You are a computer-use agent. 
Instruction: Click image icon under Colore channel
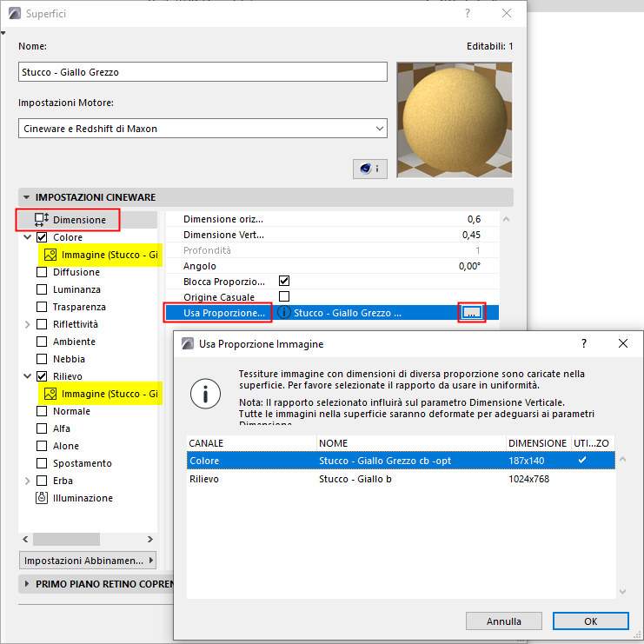coord(50,255)
